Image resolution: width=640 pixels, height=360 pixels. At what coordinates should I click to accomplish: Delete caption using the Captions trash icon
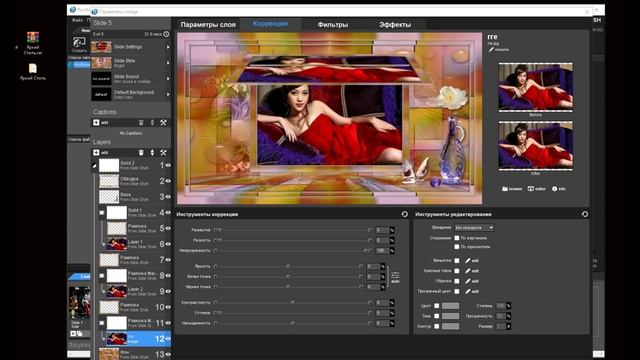pos(141,122)
